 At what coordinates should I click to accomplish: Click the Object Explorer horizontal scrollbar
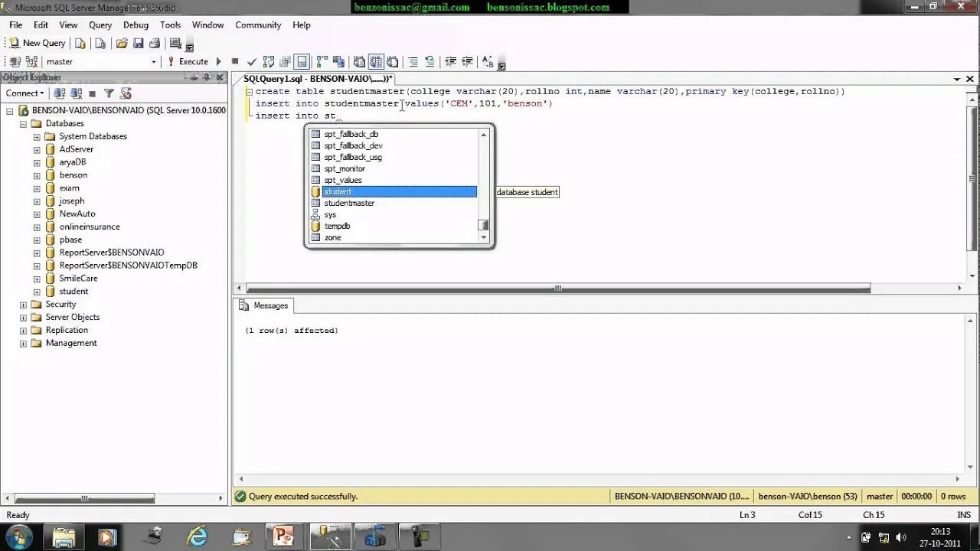pos(83,499)
